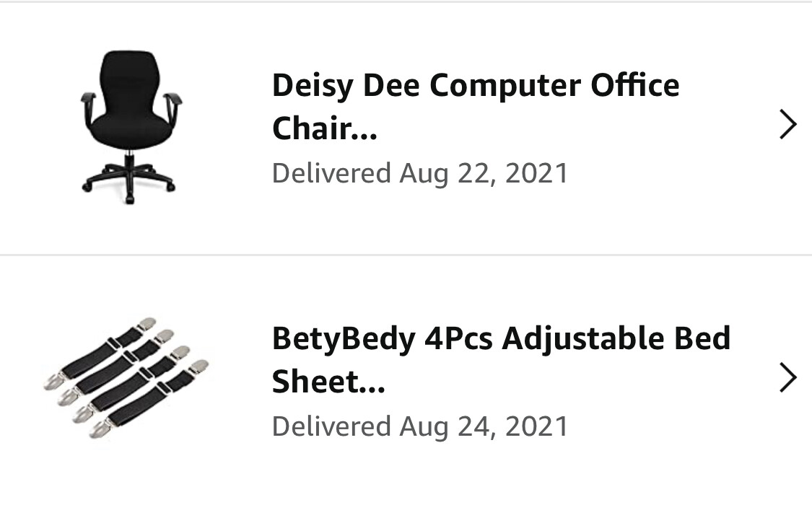The image size is (812, 505).
Task: Click the words "Computer Office" in the first title
Action: click(x=554, y=85)
